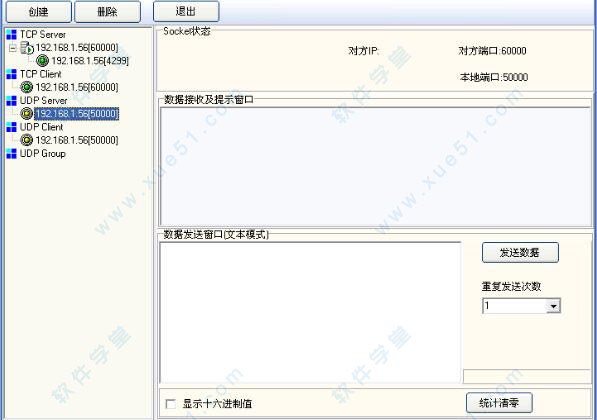Select the UDP Group tree node

point(43,153)
